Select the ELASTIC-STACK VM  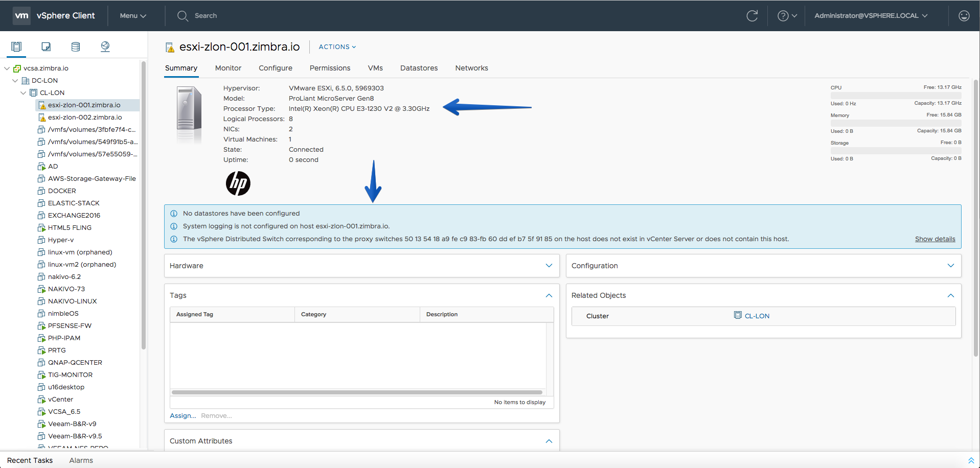coord(74,203)
